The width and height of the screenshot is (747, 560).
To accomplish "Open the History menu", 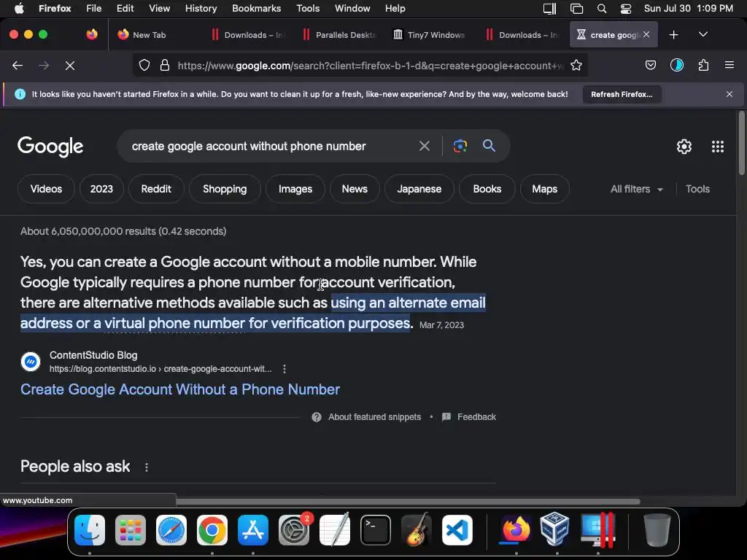I will (x=201, y=8).
